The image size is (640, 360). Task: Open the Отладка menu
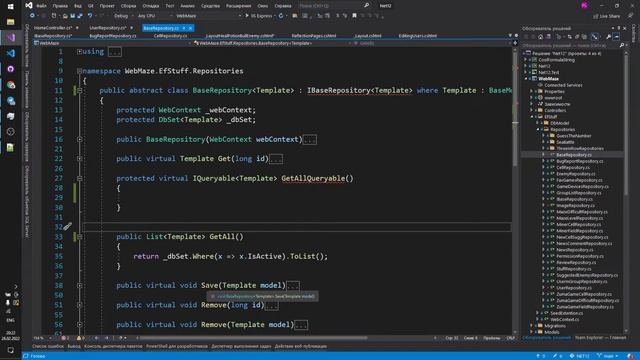click(x=151, y=6)
